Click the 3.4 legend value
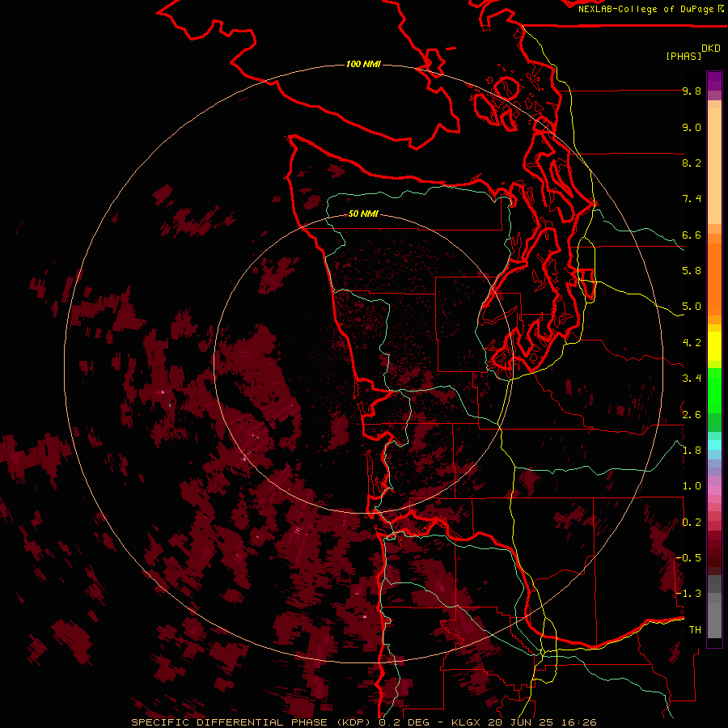The width and height of the screenshot is (728, 728). (692, 379)
